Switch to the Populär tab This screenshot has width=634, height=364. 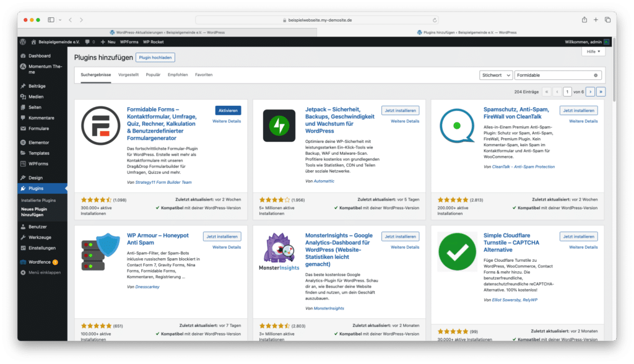tap(154, 75)
